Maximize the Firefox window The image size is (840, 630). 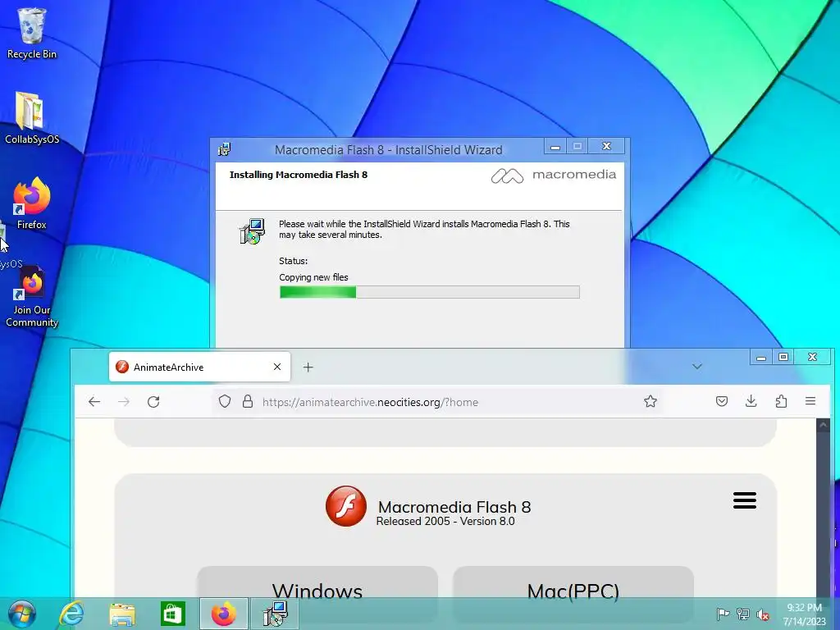(x=783, y=358)
